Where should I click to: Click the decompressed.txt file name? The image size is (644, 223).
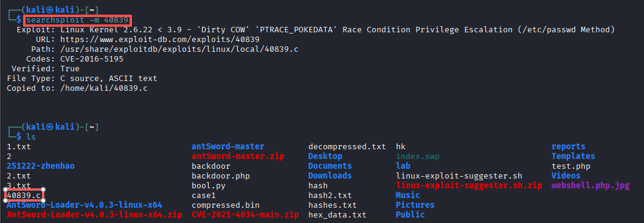pos(347,146)
